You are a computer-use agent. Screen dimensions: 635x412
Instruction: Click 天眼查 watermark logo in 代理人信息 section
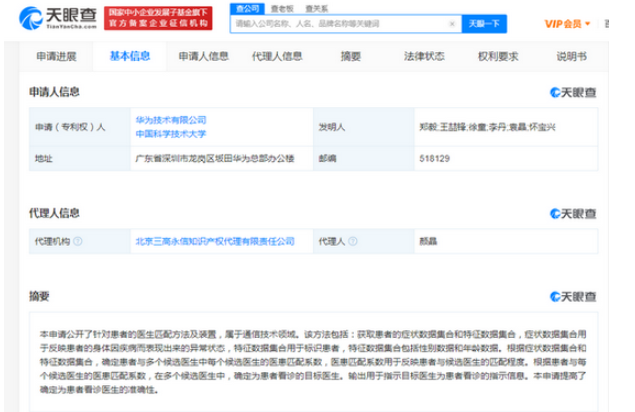click(576, 213)
